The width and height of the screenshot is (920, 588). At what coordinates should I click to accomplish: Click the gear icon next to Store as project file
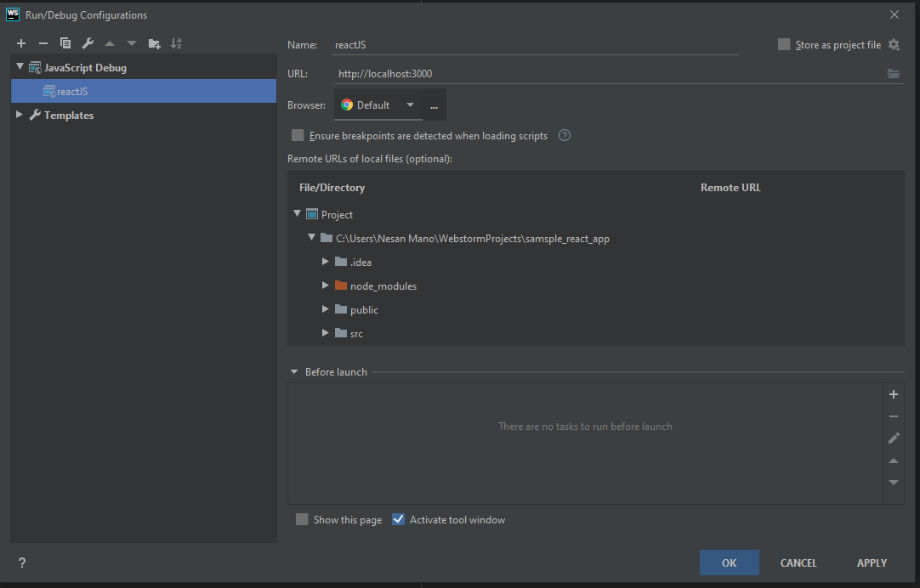894,45
